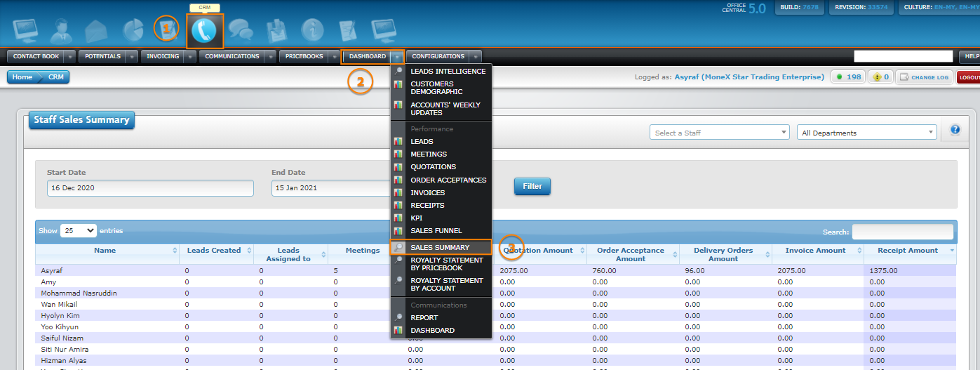Viewport: 980px width, 370px height.
Task: Focus the table Search box
Action: [902, 232]
